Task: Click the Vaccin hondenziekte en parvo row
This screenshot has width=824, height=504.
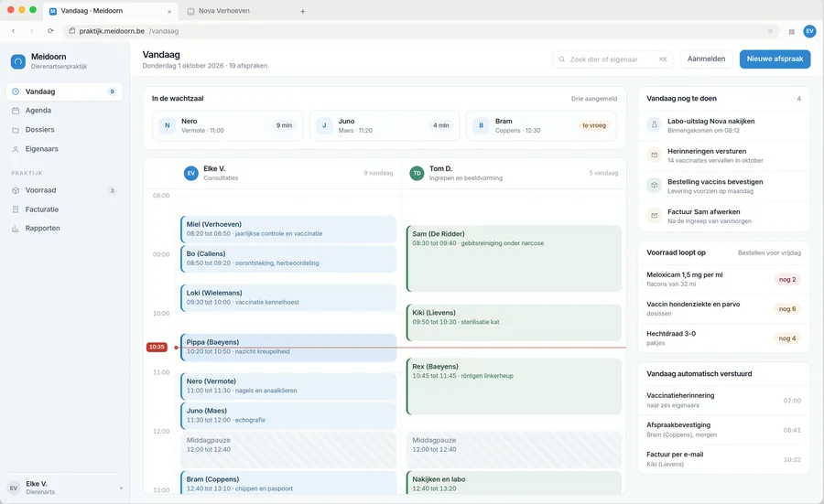Action: 723,308
